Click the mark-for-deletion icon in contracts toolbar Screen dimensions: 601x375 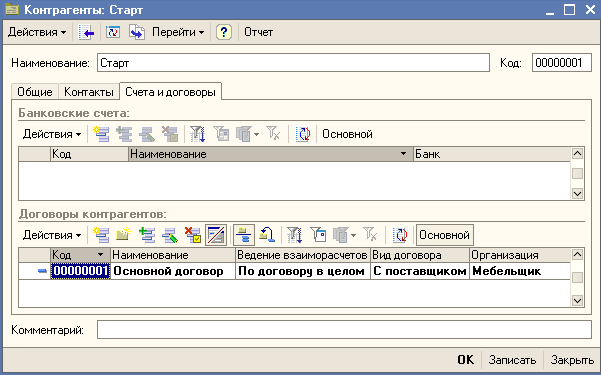[192, 235]
